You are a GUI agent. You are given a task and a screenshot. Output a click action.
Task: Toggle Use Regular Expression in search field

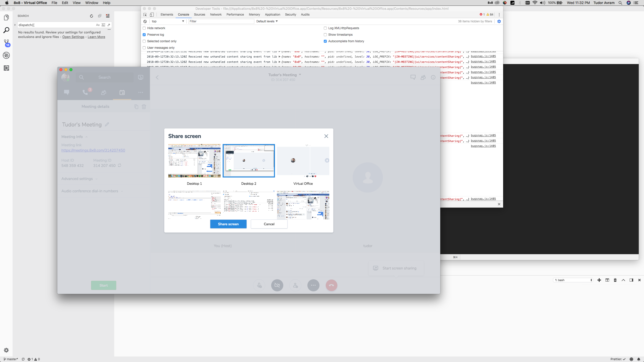coord(109,25)
